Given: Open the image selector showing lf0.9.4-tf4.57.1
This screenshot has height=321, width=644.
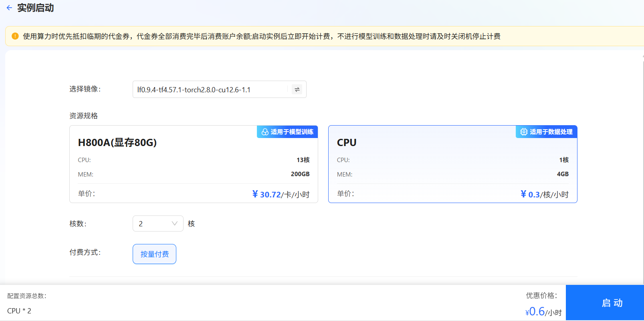Looking at the screenshot, I should click(210, 89).
